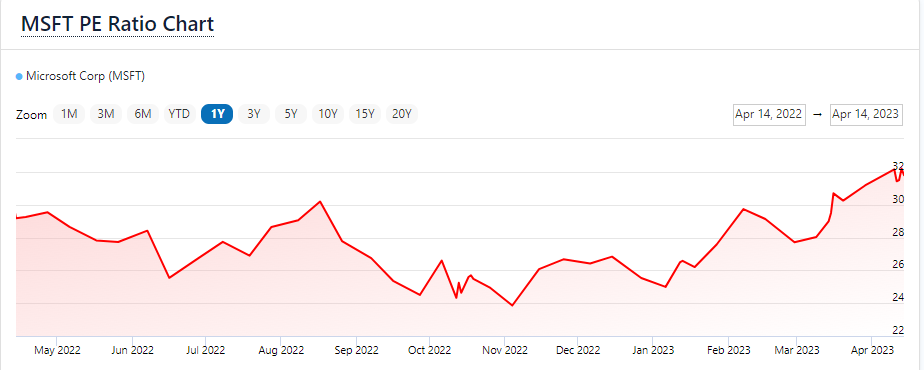Click the Jul 2022 axis label
Viewport: 924px width, 370px height.
206,350
